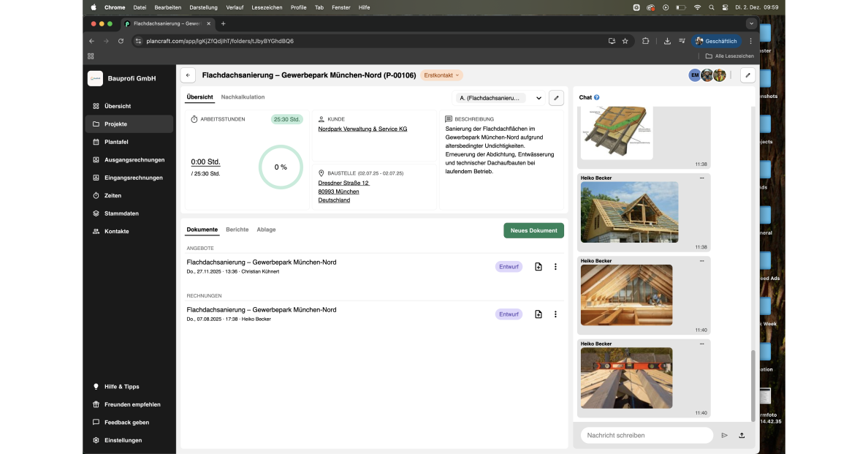The image size is (868, 454).
Task: Click the pencil icon next to document selector
Action: [x=556, y=98]
